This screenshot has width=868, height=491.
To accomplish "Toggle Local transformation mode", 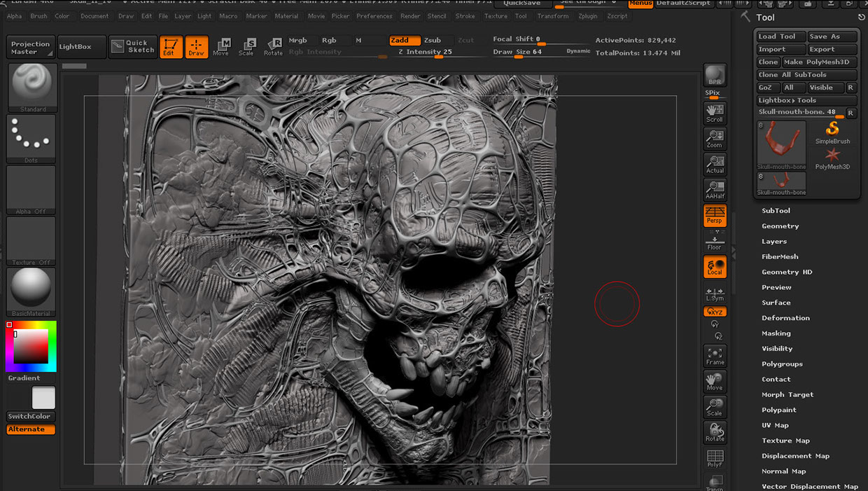I will [715, 267].
